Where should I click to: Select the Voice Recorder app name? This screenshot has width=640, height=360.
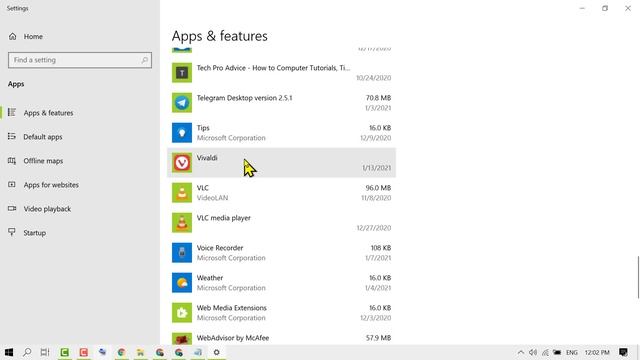(220, 248)
